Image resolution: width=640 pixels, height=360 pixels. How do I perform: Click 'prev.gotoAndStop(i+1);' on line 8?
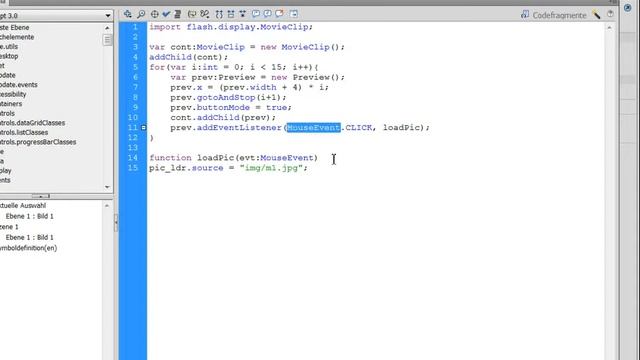(228, 98)
